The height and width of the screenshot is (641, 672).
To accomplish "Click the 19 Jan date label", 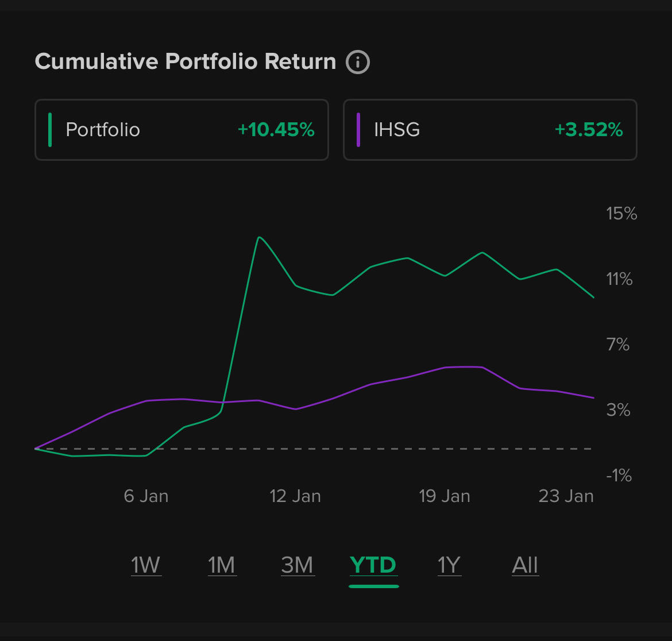I will [445, 496].
